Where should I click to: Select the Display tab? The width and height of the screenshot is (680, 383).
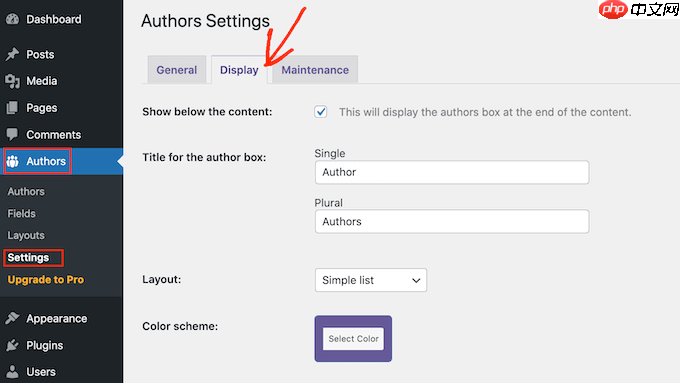click(239, 70)
